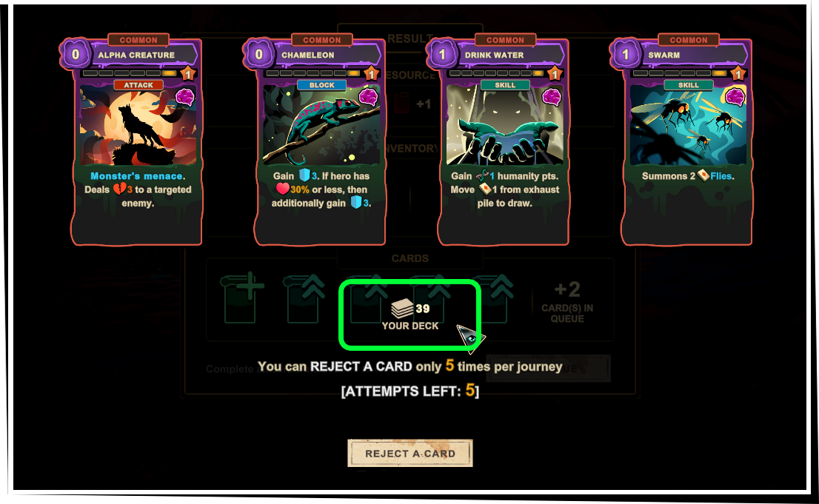Click the level star on Drink Water
Image resolution: width=819 pixels, height=504 pixels.
pyautogui.click(x=555, y=74)
